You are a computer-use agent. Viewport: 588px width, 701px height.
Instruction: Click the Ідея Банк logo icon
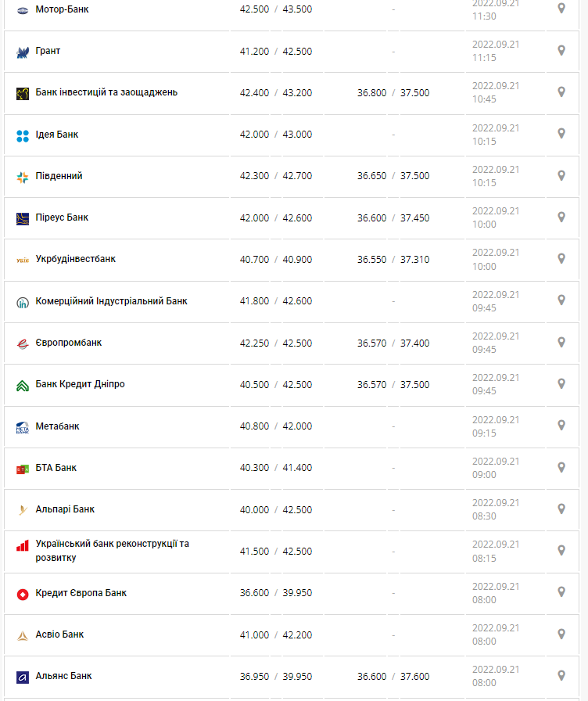(x=22, y=135)
